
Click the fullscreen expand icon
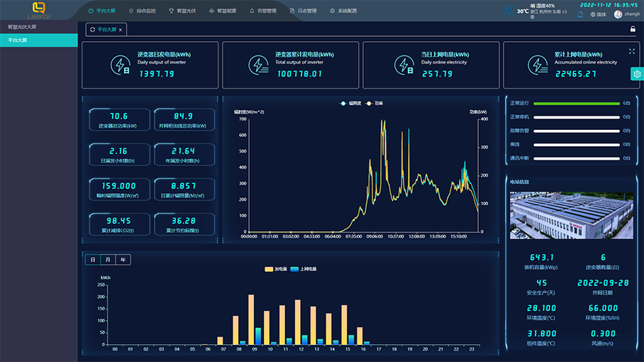[632, 51]
